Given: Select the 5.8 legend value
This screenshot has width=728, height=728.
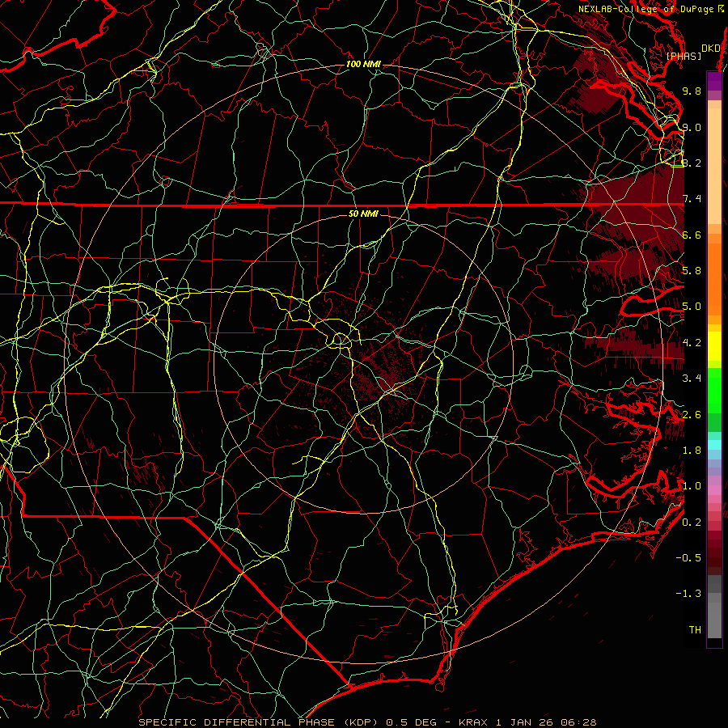Looking at the screenshot, I should pyautogui.click(x=692, y=271).
